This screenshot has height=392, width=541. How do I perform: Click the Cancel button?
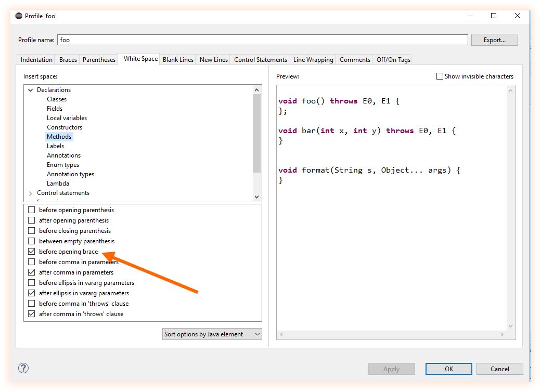coord(499,369)
